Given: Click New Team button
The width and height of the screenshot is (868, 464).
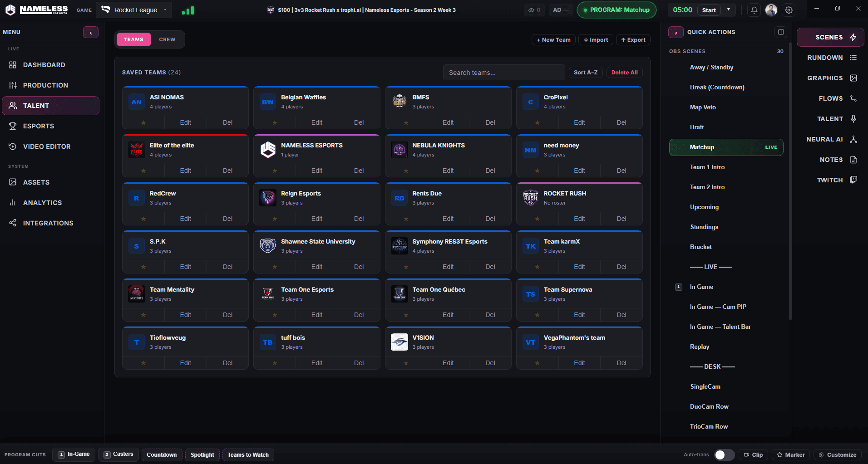Looking at the screenshot, I should (x=554, y=40).
